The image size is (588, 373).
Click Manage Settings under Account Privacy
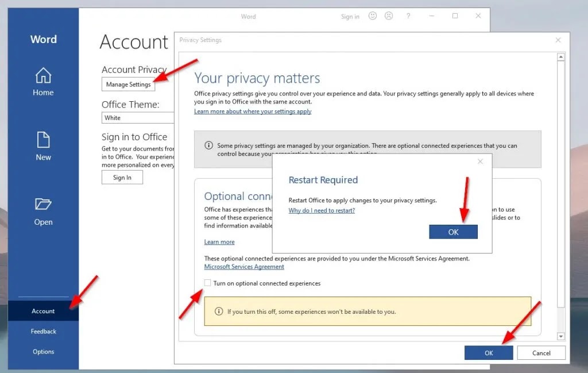click(x=128, y=84)
